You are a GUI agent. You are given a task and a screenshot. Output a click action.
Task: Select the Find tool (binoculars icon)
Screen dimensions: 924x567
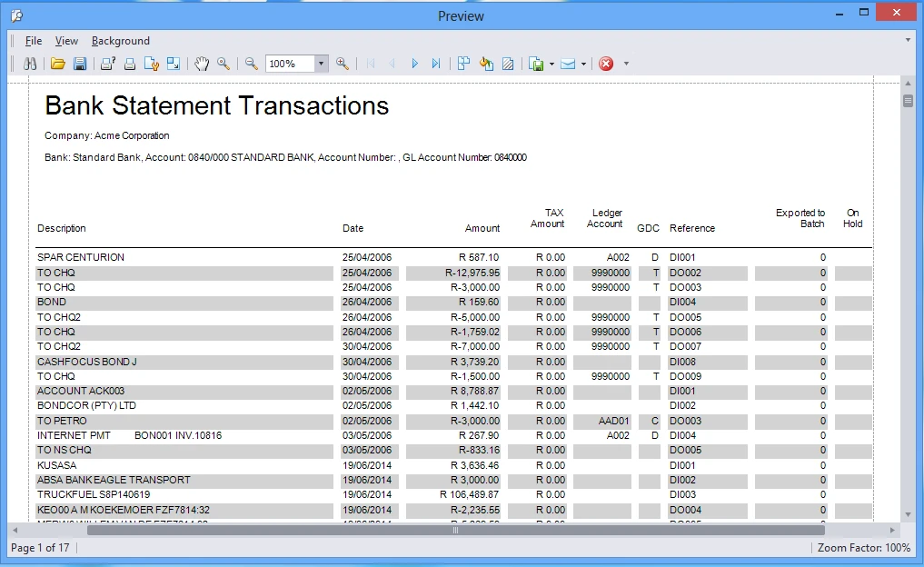pyautogui.click(x=31, y=64)
